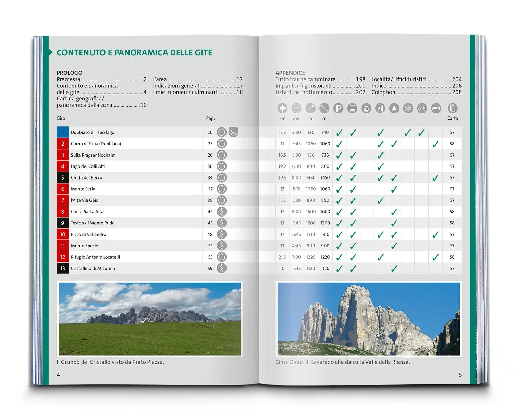Click the bus checkmark in the Monte Serla row
Viewport: 514px width, 420px height.
(353, 189)
